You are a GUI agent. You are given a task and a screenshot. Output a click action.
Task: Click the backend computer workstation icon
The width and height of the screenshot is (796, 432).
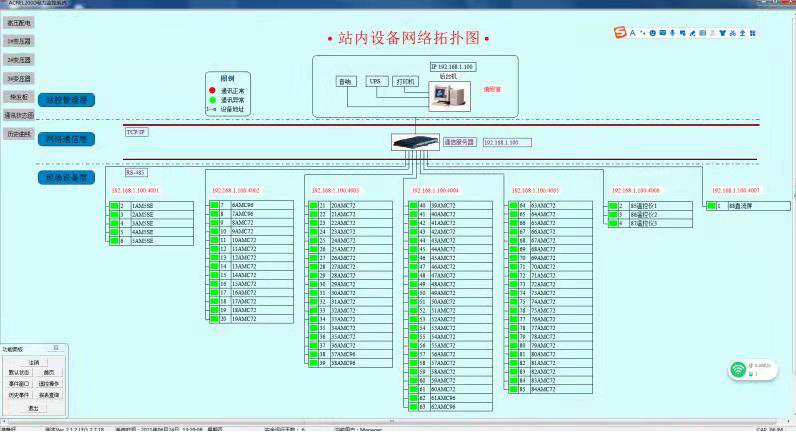point(450,96)
